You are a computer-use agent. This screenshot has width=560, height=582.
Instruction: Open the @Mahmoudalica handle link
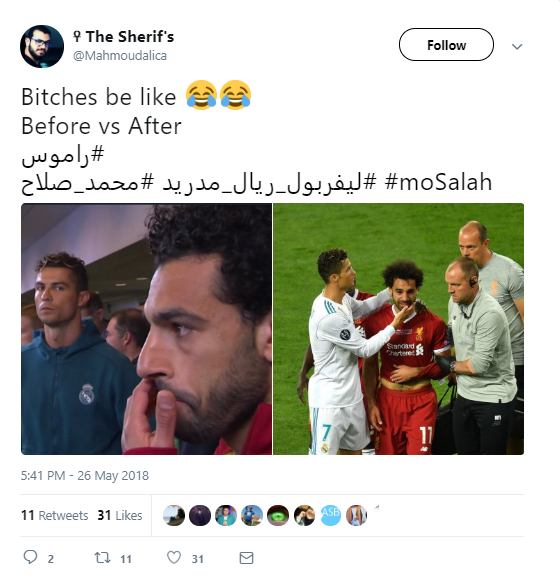point(120,56)
